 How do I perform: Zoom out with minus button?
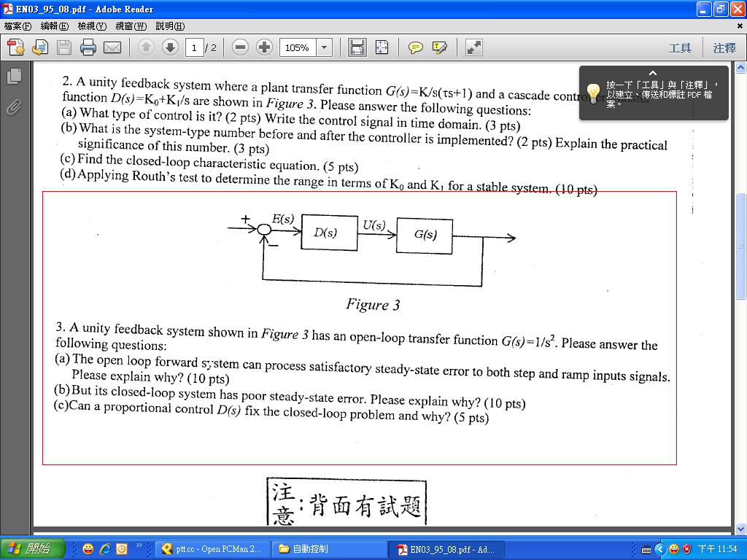click(241, 47)
